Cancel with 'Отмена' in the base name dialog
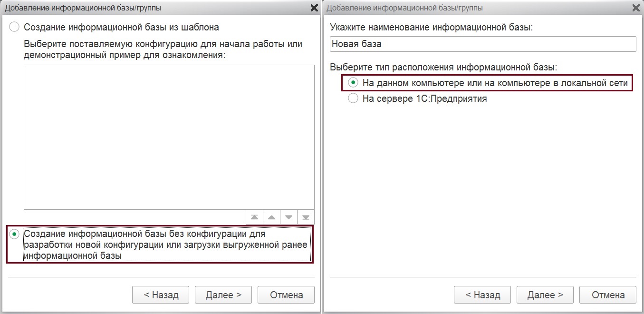 click(x=608, y=295)
